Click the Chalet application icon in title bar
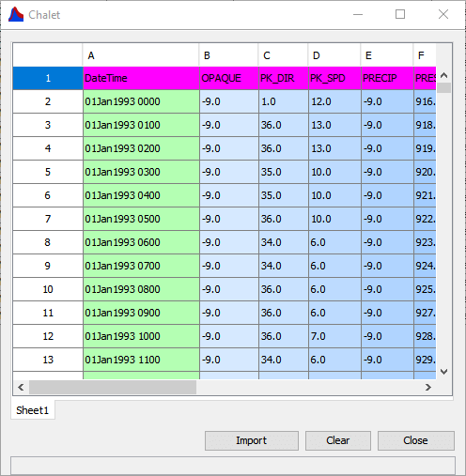 click(16, 14)
